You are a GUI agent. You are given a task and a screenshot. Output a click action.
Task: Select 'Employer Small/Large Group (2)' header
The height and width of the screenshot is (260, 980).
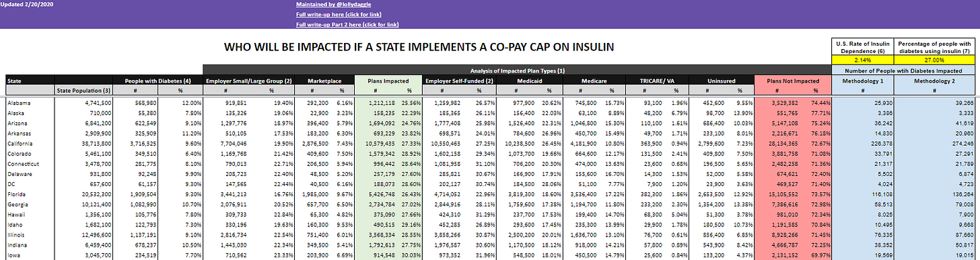[x=249, y=81]
